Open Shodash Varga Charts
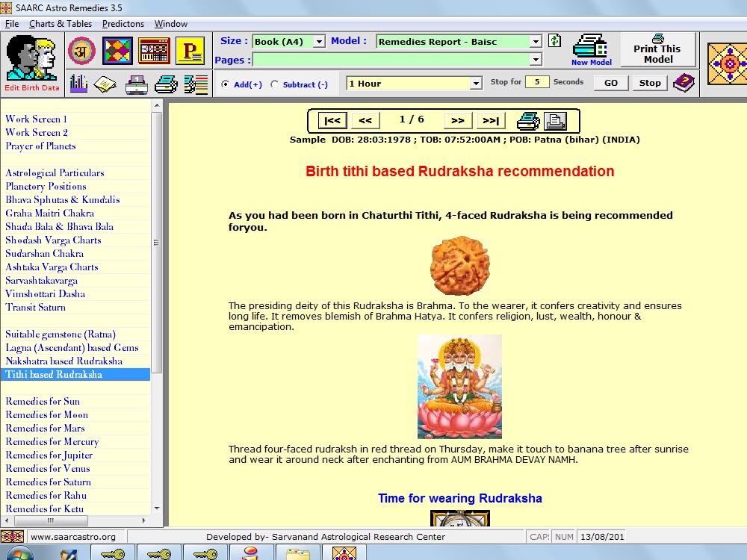Image resolution: width=747 pixels, height=560 pixels. (x=53, y=240)
